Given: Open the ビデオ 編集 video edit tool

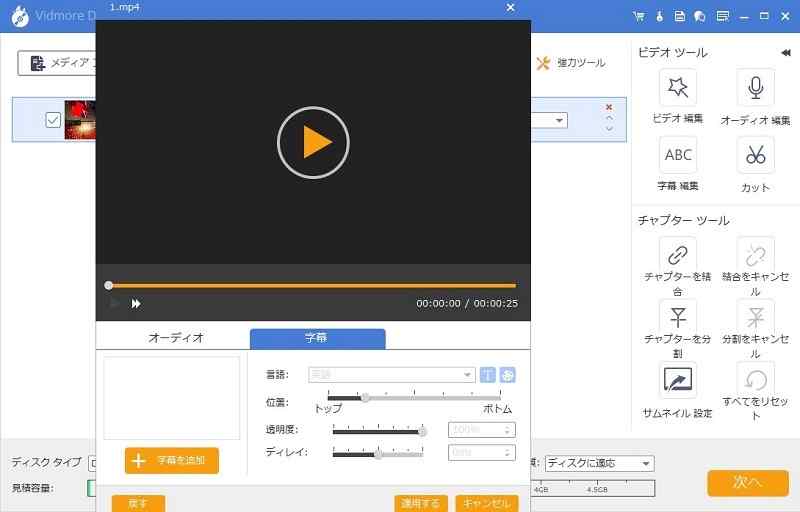Looking at the screenshot, I should pos(678,88).
